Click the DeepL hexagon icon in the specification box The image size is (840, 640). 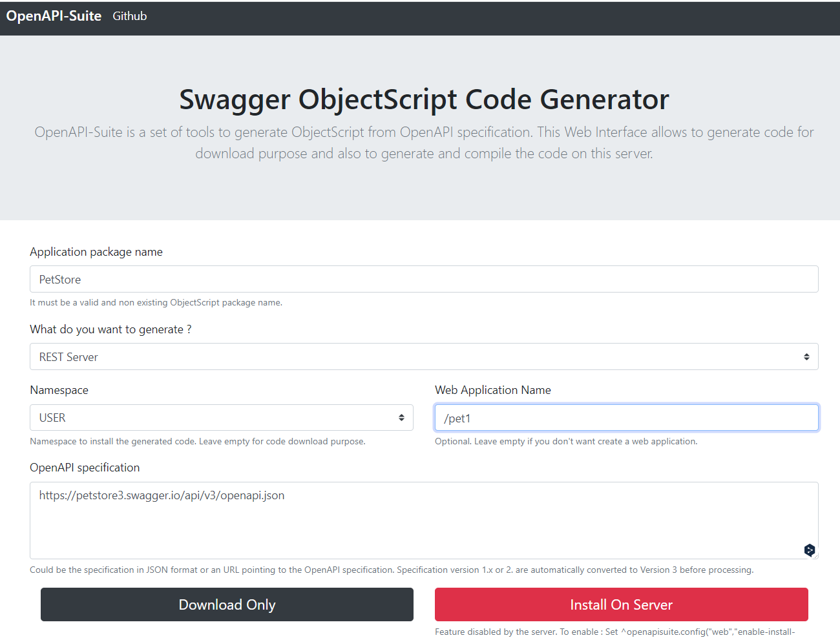click(x=809, y=550)
